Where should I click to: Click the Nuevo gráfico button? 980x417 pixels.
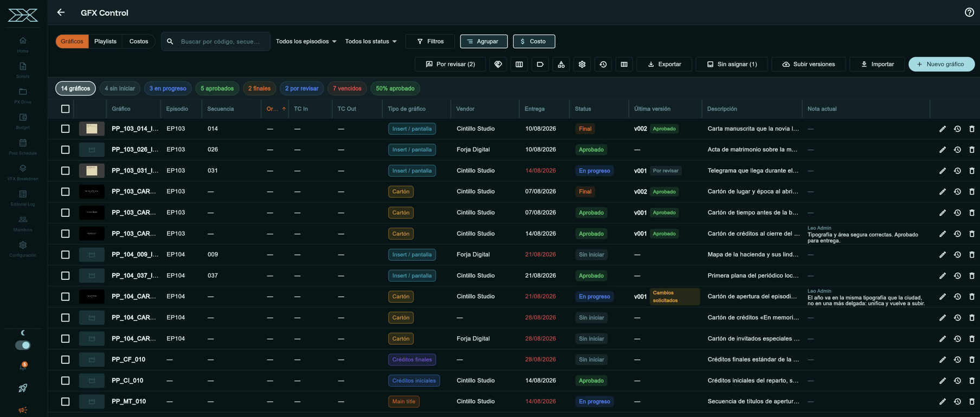[x=942, y=64]
